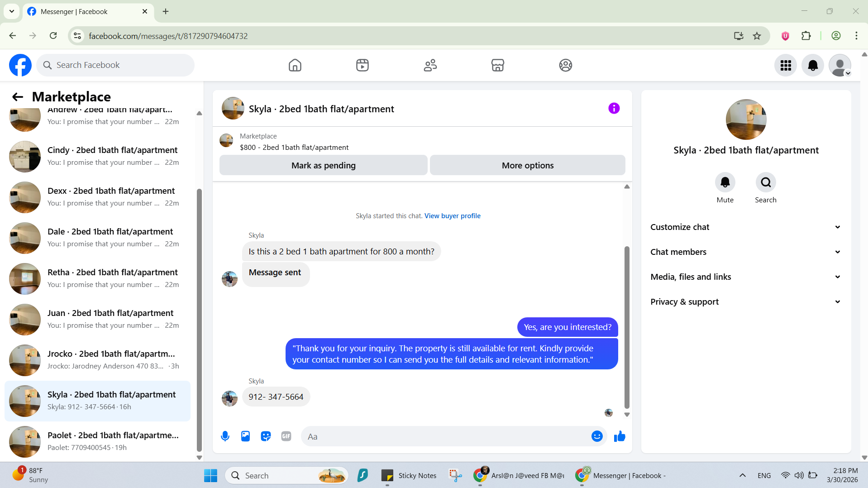This screenshot has height=488, width=868.
Task: Expand Privacy & support section
Action: pos(746,302)
